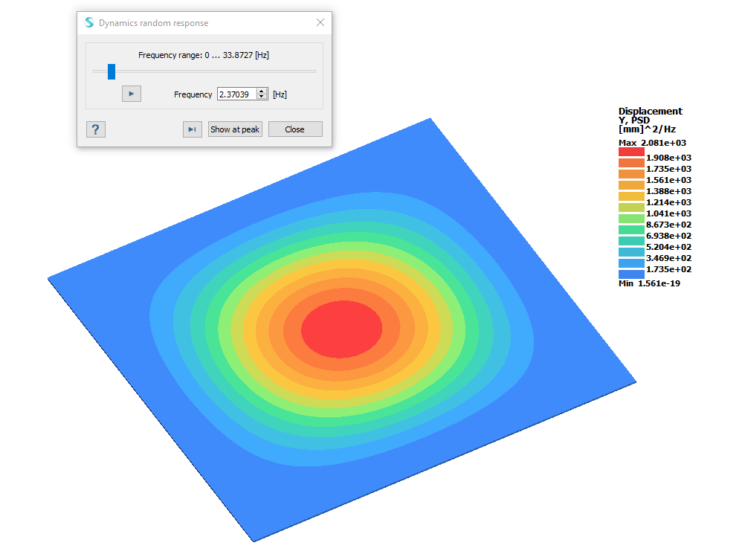
Task: Click the Max 2.081e+03 legend label
Action: click(649, 142)
